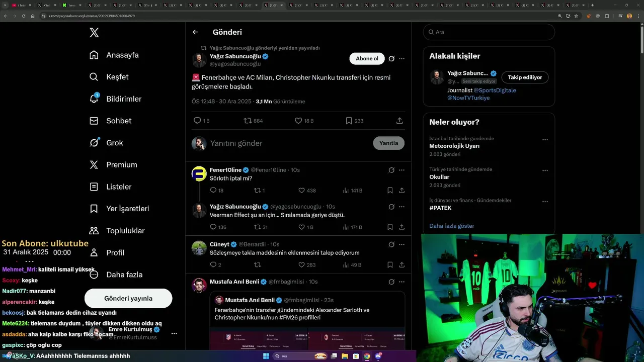Share the Fener10line reply
The width and height of the screenshot is (644, 362).
401,191
